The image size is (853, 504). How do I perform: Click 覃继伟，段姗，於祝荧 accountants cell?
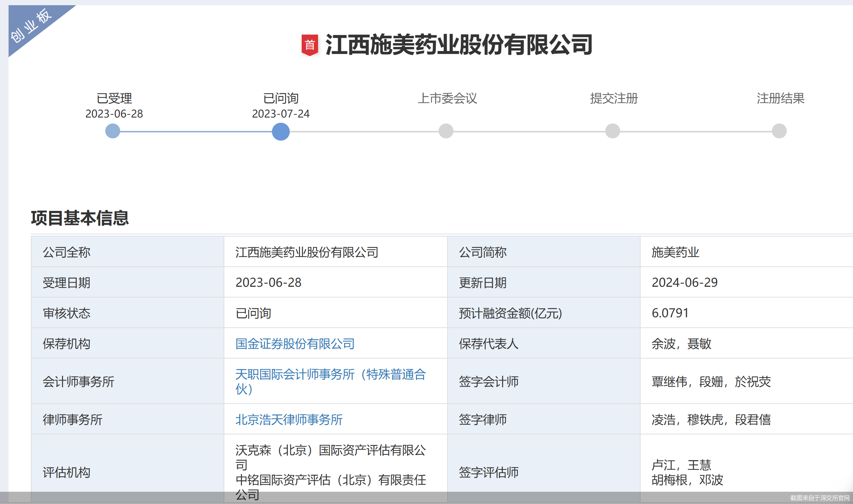click(x=747, y=381)
